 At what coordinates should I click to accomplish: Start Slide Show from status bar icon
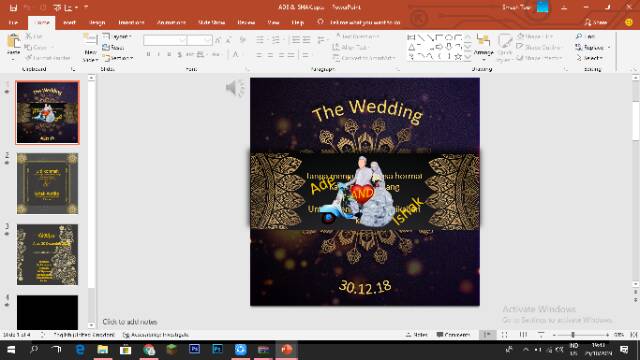pyautogui.click(x=541, y=335)
